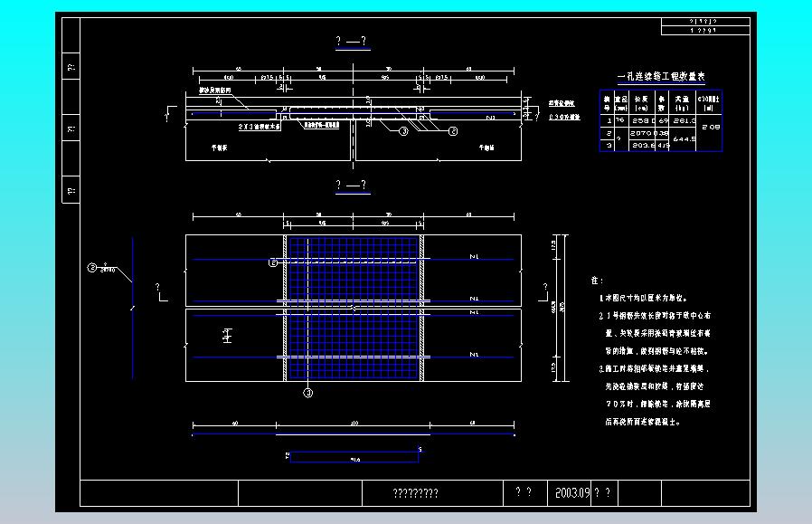Click the top N1 label right of the mesh

[474, 259]
